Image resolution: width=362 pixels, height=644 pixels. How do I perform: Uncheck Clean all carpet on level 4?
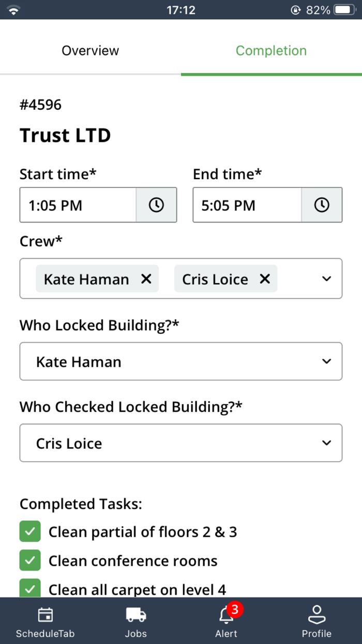(x=30, y=589)
